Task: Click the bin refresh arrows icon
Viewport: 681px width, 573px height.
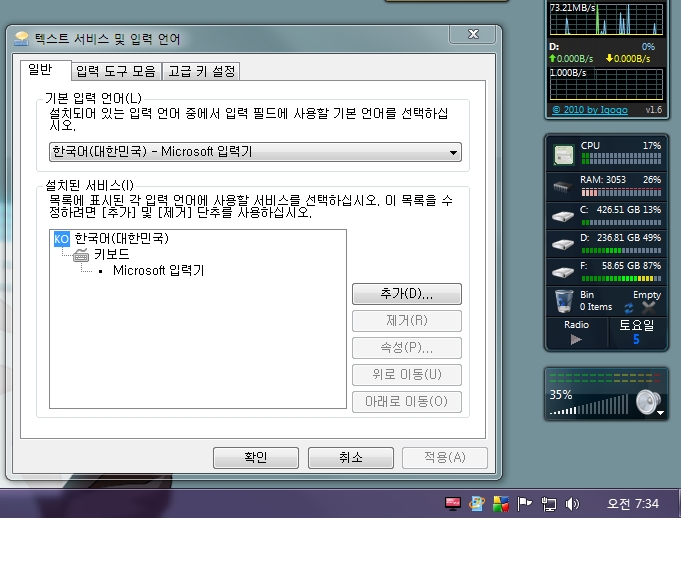Action: 628,308
